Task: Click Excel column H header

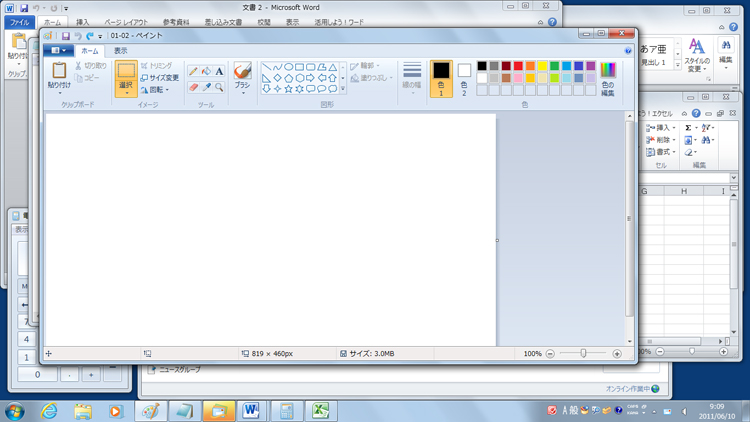Action: 684,191
